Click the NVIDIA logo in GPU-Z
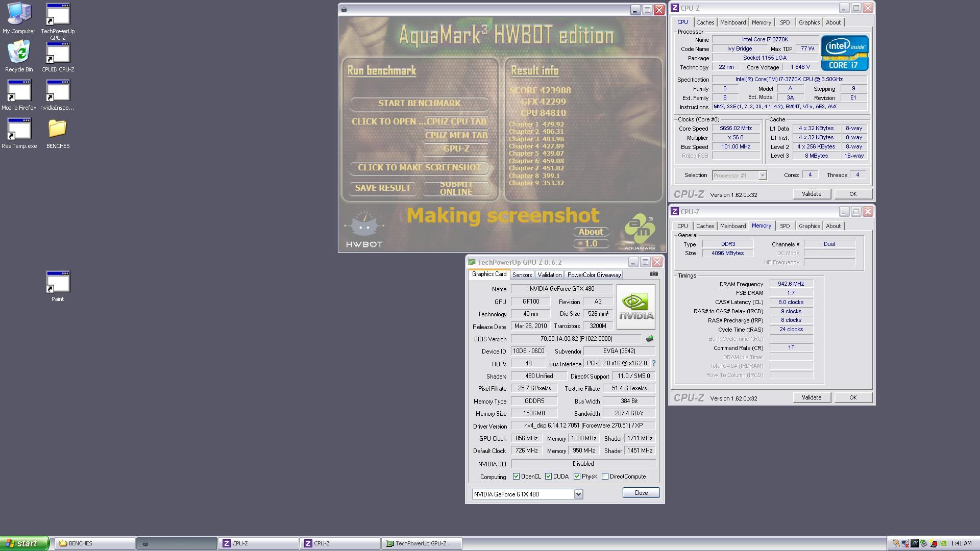This screenshot has height=551, width=980. [x=635, y=307]
